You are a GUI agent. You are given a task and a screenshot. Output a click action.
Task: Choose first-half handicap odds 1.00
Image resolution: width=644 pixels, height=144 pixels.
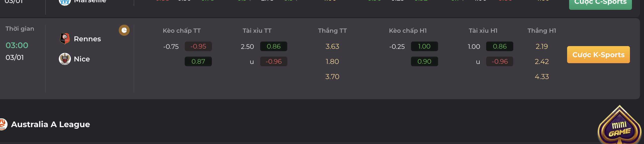(425, 46)
